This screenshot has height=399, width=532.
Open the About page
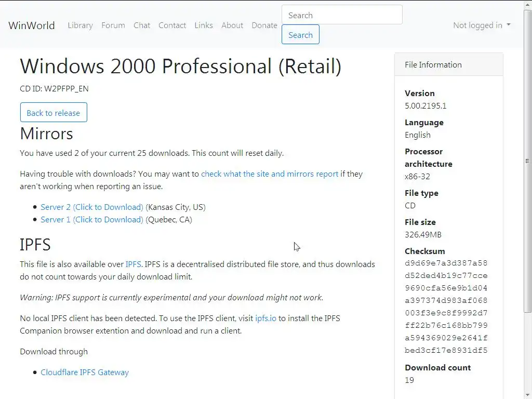pyautogui.click(x=232, y=25)
